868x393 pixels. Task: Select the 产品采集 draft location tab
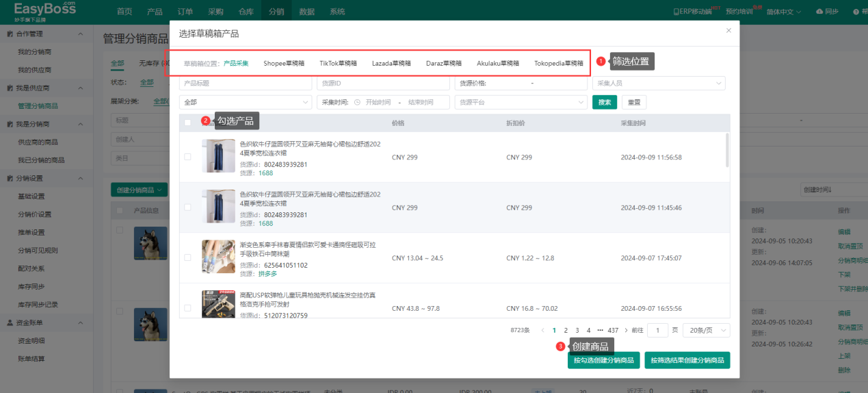[236, 63]
